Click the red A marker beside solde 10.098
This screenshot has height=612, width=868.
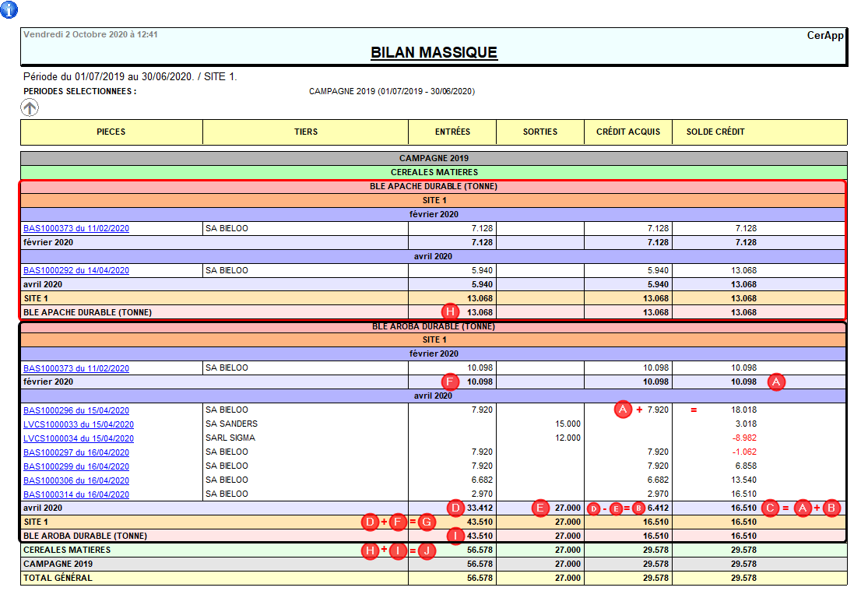tap(775, 382)
